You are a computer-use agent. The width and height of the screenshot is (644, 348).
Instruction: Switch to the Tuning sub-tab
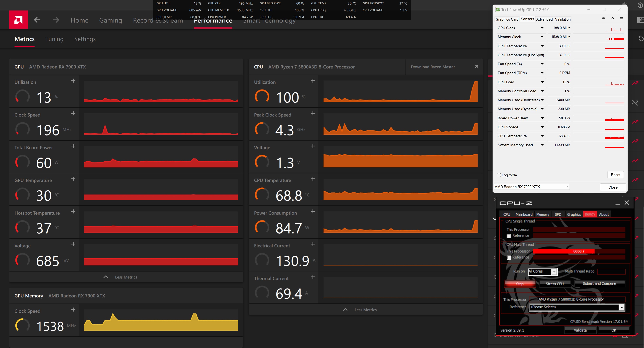click(x=54, y=39)
